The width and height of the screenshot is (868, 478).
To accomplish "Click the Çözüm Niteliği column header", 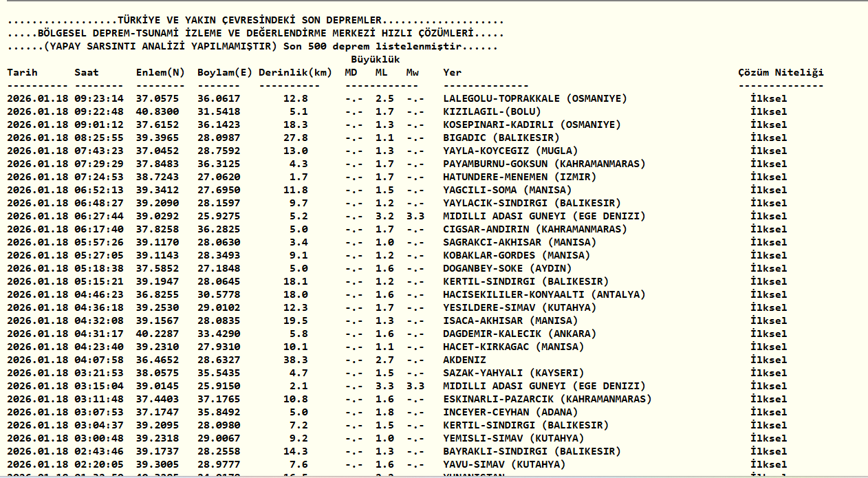I will pyautogui.click(x=781, y=72).
